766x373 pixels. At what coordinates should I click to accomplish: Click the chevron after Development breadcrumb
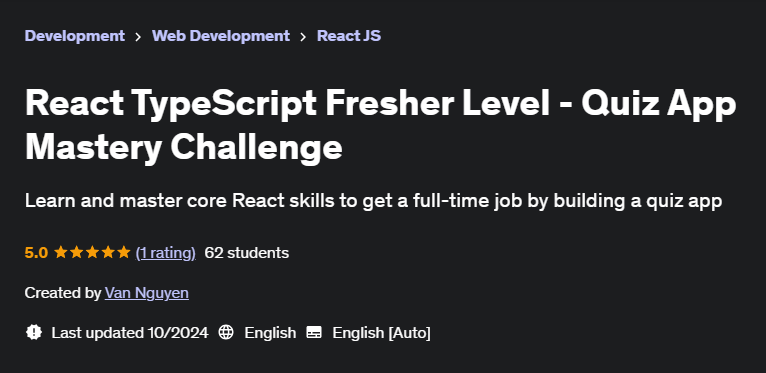coord(138,37)
